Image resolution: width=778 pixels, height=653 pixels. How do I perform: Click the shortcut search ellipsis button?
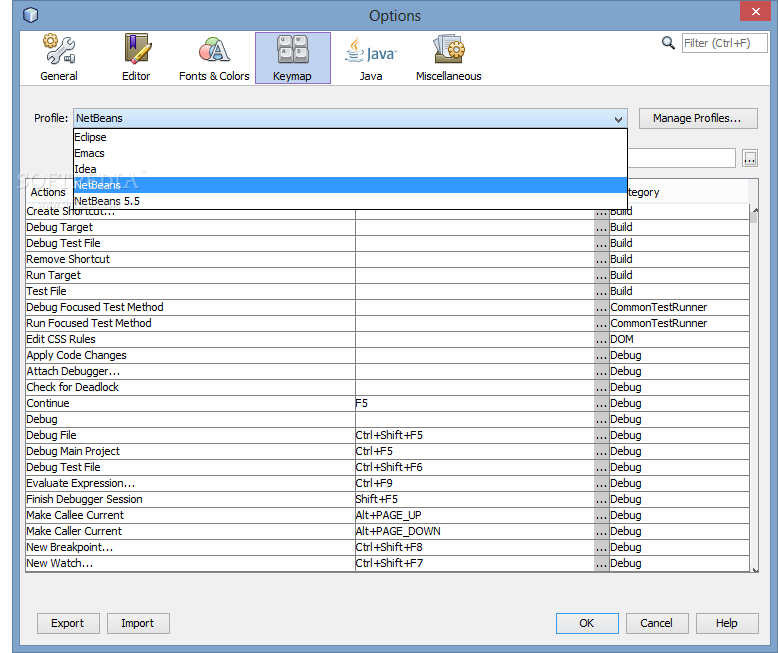tap(750, 158)
